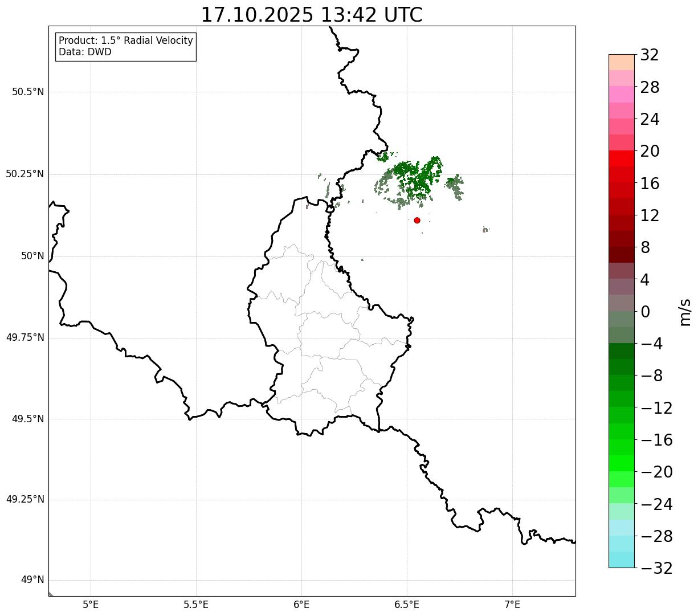The width and height of the screenshot is (698, 616).
Task: Click the "Product: 1.5° Radial Velocity" label
Action: [126, 41]
